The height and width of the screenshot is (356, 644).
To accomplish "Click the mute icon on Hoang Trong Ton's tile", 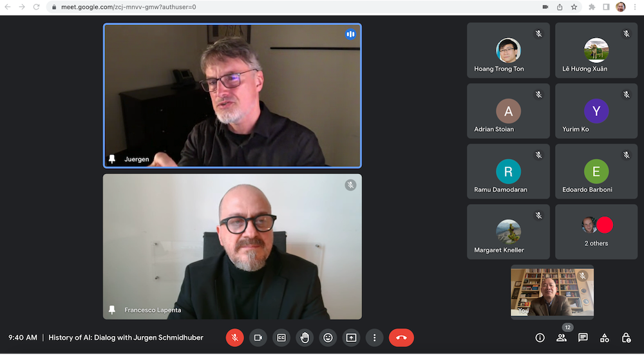I will [x=538, y=33].
